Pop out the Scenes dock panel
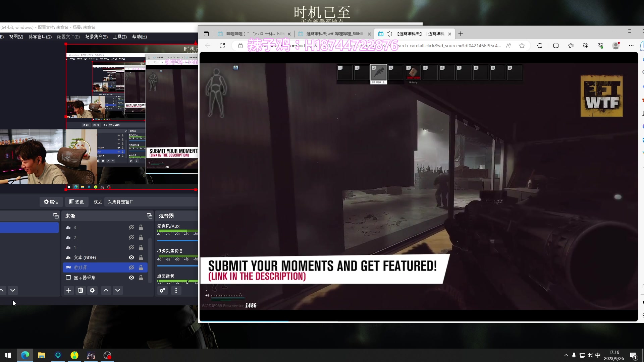Screen dimensions: 644x362 pyautogui.click(x=56, y=216)
